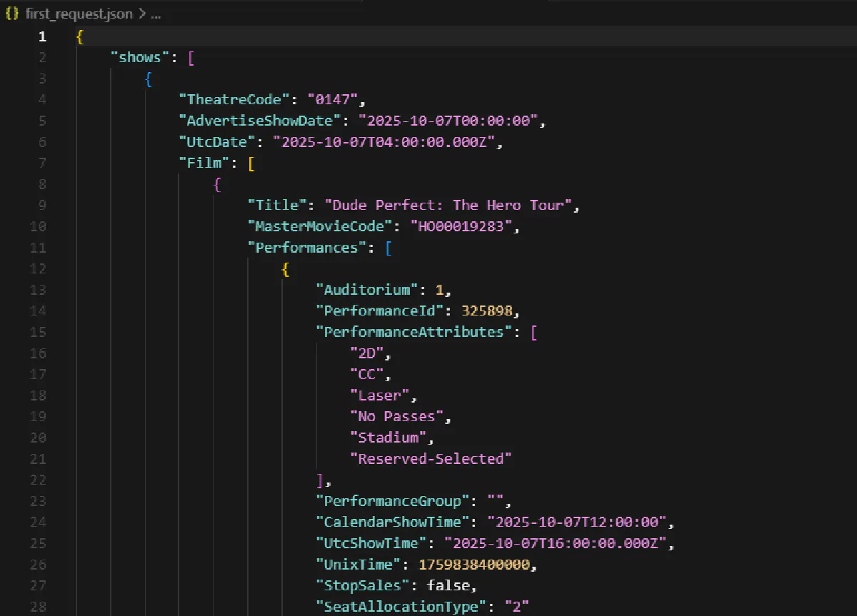
Task: Place cursor on the "shows" key
Action: tap(140, 58)
